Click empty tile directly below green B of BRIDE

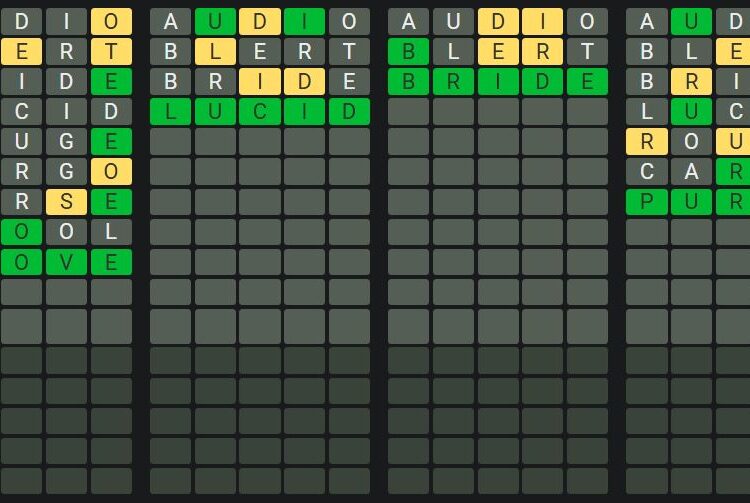(x=408, y=111)
